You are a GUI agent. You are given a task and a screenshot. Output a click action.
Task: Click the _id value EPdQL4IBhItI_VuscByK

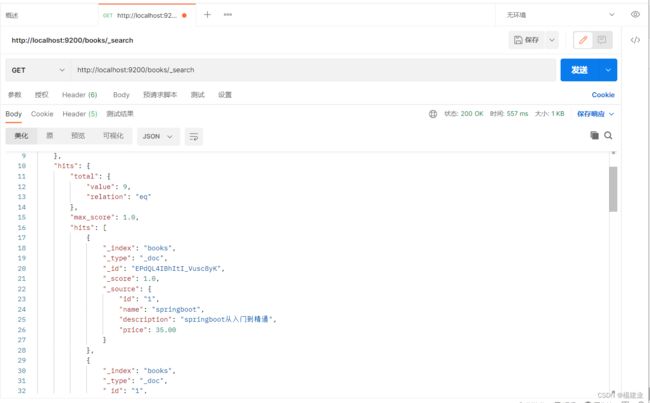(177, 269)
